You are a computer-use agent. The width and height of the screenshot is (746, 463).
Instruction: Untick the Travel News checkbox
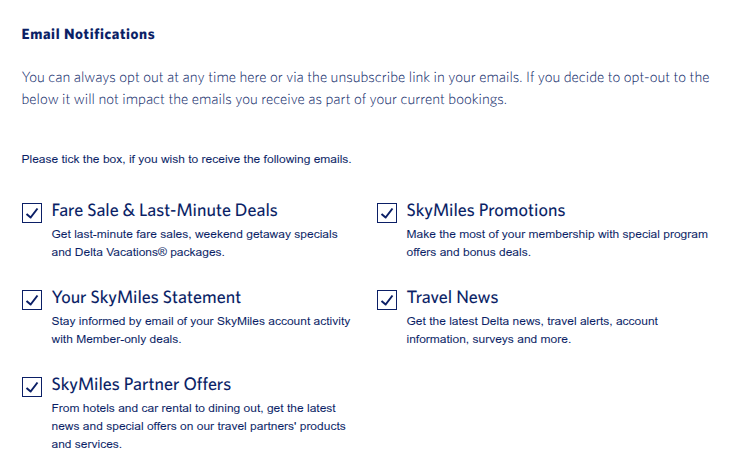point(387,300)
